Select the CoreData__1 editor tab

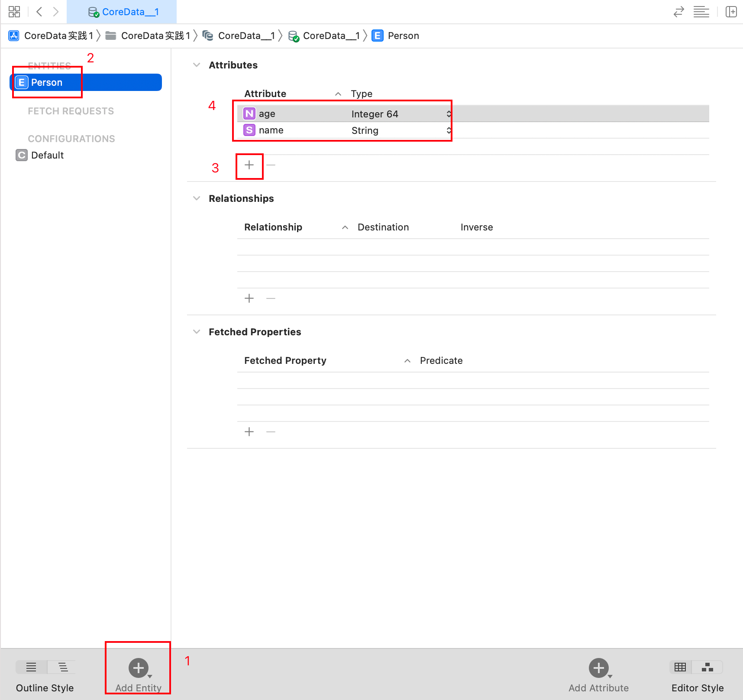point(122,12)
